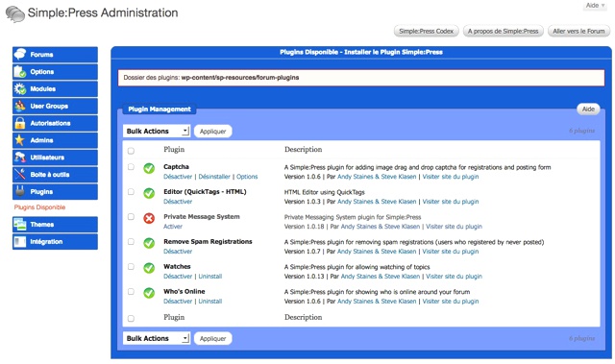Click the plug icon next to Plugins

19,191
